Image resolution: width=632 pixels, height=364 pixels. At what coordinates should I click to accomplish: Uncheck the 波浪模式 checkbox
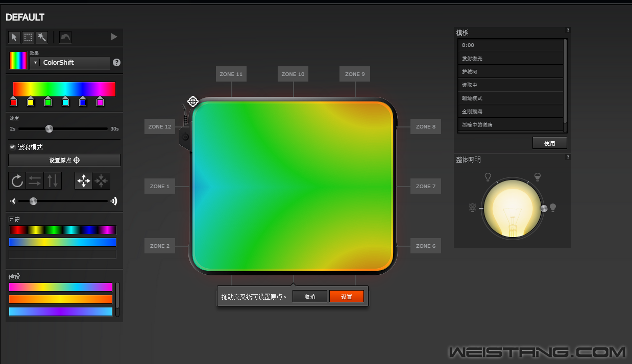(12, 147)
